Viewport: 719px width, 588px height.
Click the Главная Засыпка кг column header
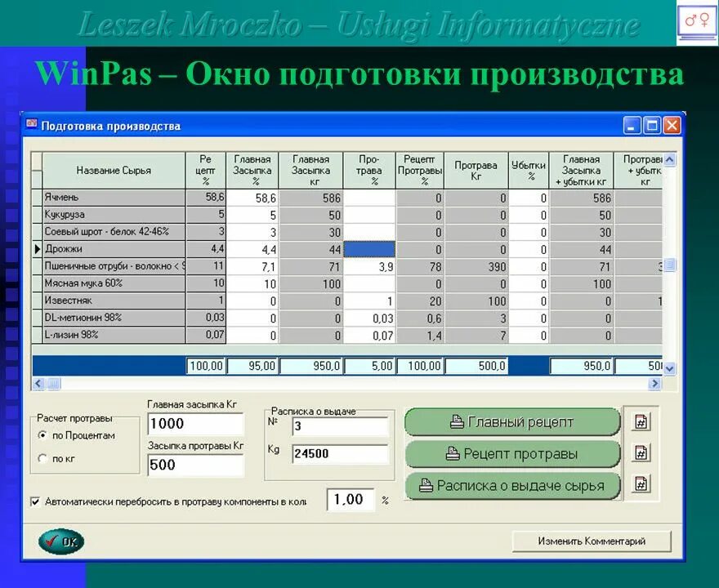(x=311, y=171)
